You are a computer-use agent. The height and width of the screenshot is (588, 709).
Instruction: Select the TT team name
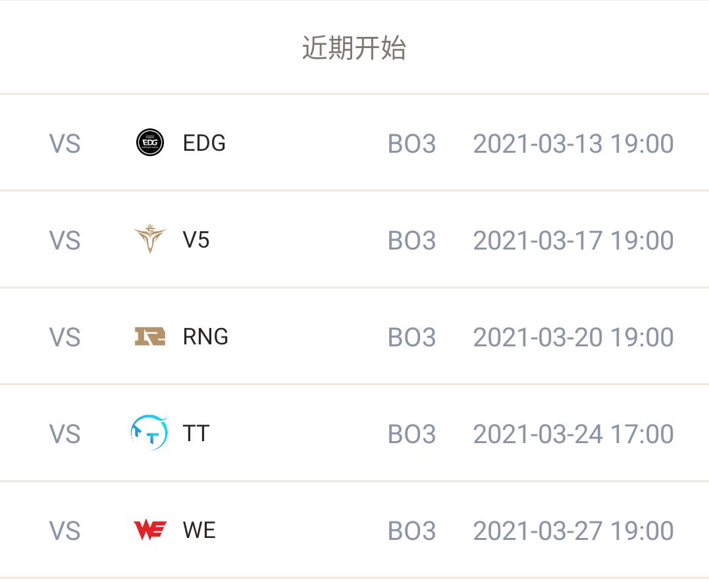tap(196, 433)
